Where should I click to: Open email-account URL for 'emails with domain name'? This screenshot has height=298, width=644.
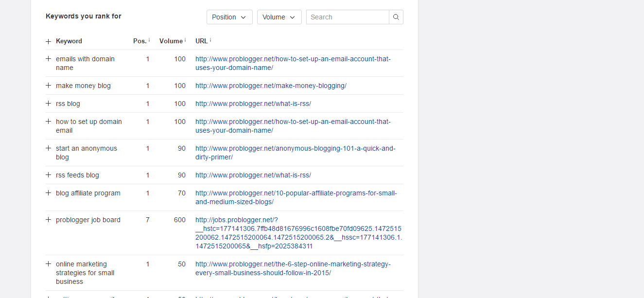tap(293, 63)
